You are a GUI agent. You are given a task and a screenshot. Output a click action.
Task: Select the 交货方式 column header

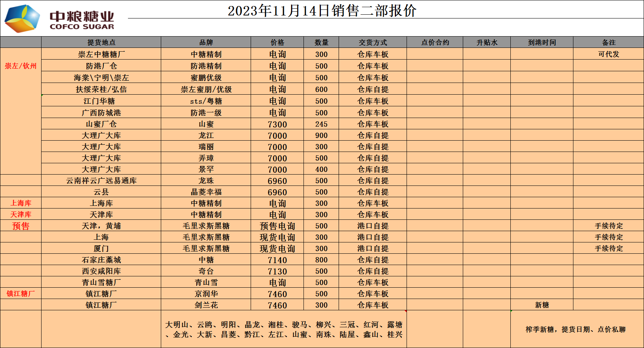point(373,43)
